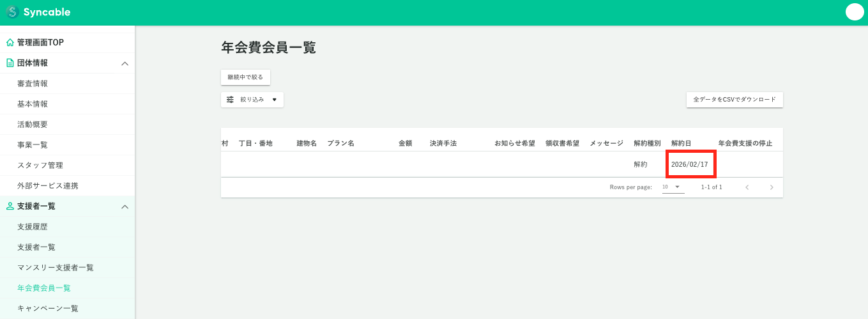Go to next page with right chevron
The width and height of the screenshot is (868, 319).
tap(772, 187)
